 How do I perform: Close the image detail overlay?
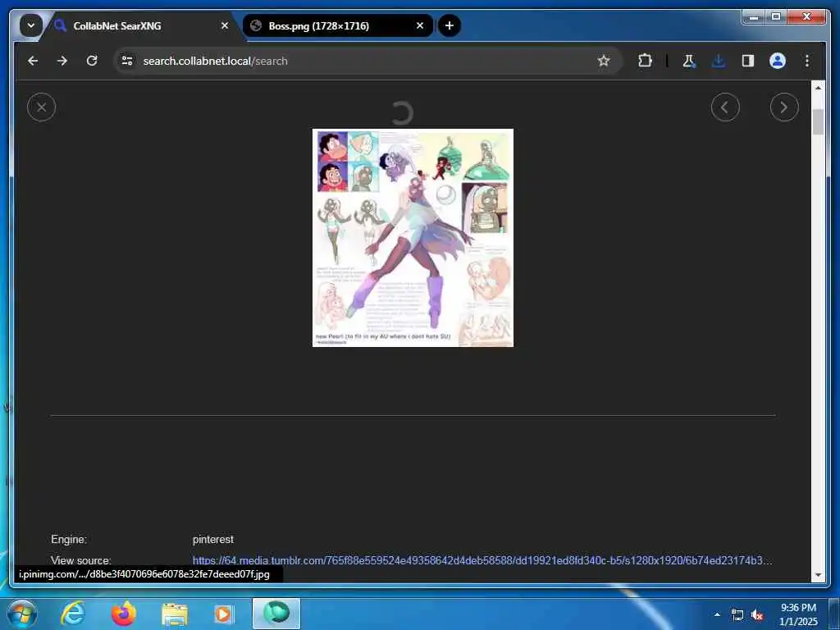[x=41, y=107]
